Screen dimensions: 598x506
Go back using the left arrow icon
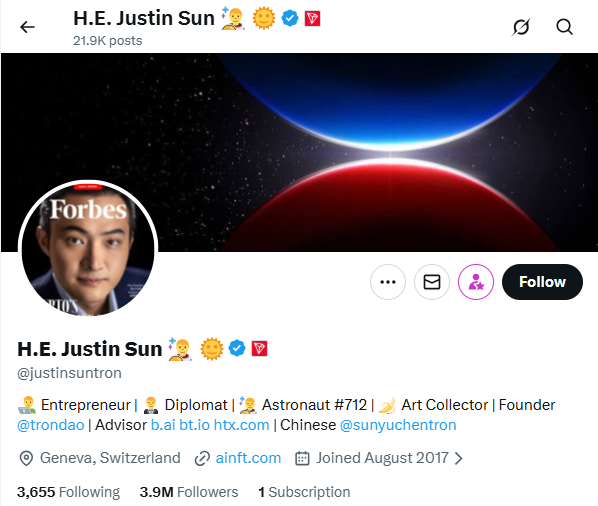pyautogui.click(x=27, y=27)
